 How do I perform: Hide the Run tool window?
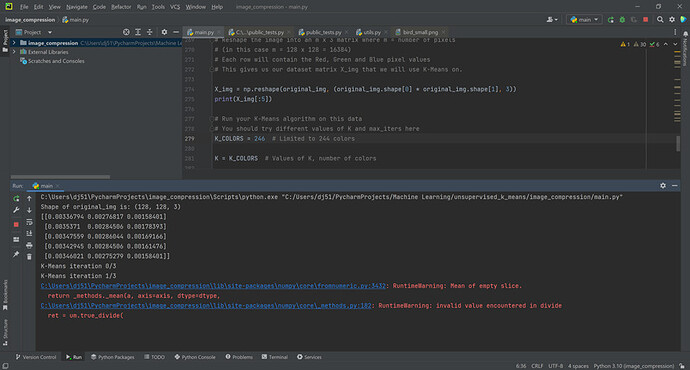click(x=675, y=186)
